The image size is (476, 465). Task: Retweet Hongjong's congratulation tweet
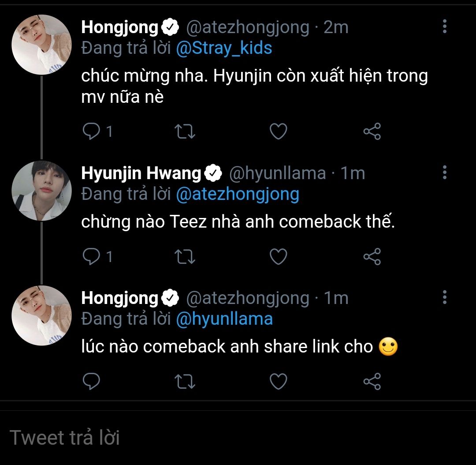tap(186, 131)
